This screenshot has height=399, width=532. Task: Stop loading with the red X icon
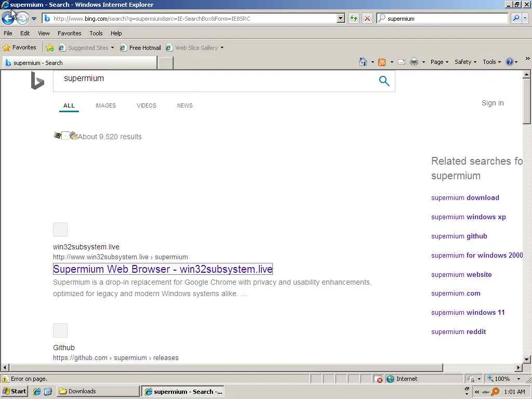coord(367,19)
